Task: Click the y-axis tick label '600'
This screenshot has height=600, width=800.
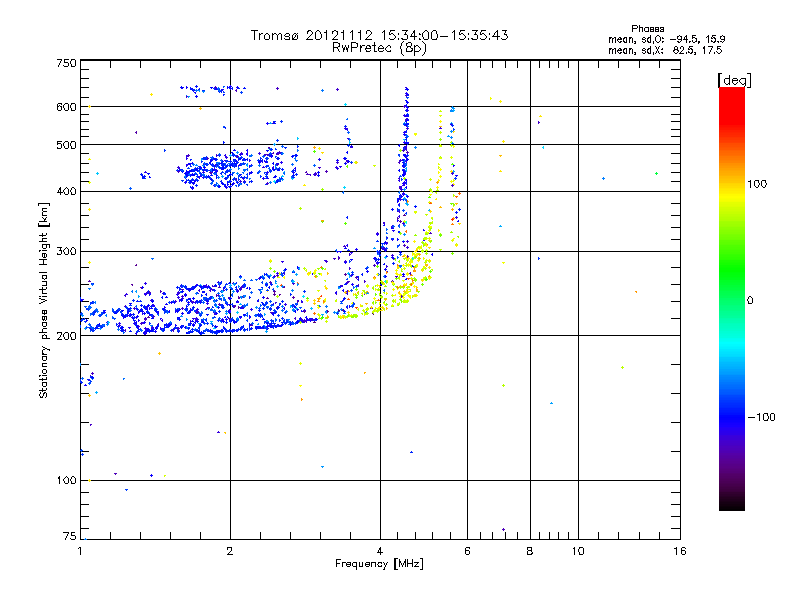Action: point(66,107)
